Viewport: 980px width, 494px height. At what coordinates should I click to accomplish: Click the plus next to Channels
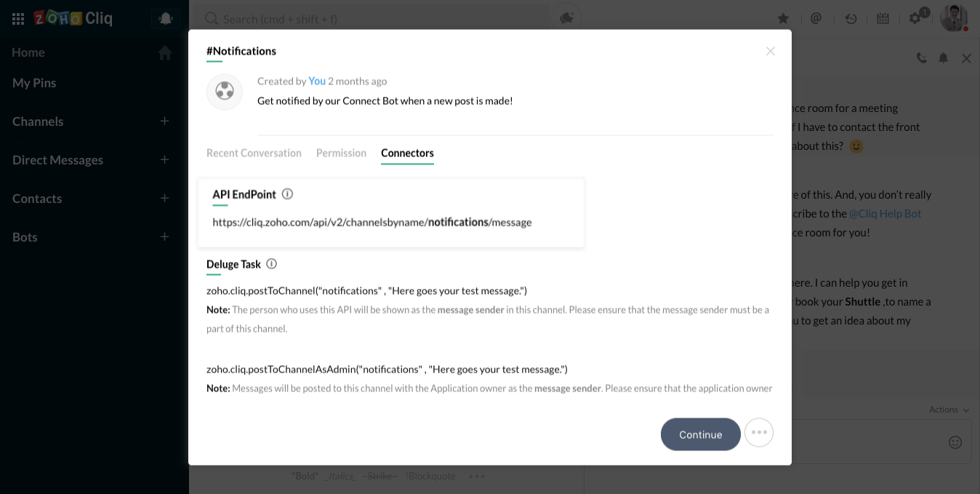point(164,121)
